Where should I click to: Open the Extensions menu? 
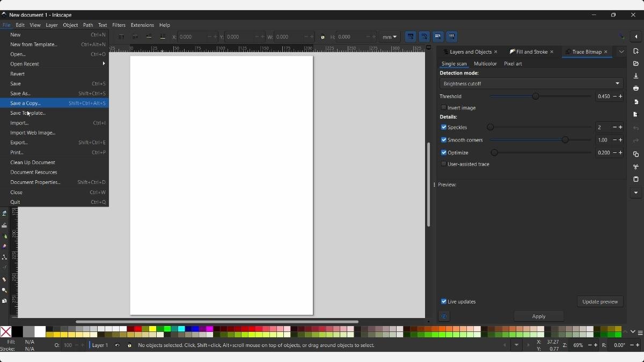pos(142,25)
